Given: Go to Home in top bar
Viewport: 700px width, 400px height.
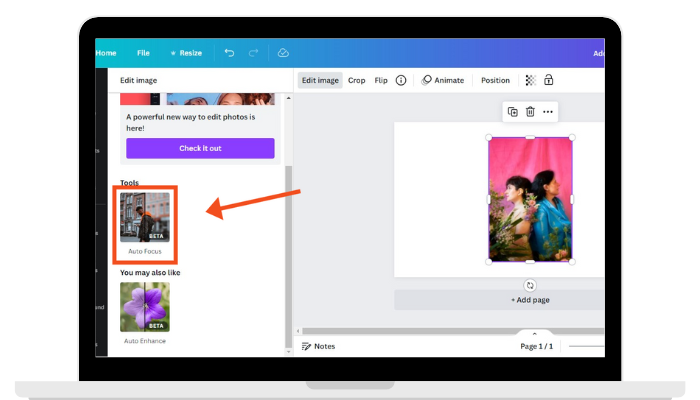Looking at the screenshot, I should point(106,53).
